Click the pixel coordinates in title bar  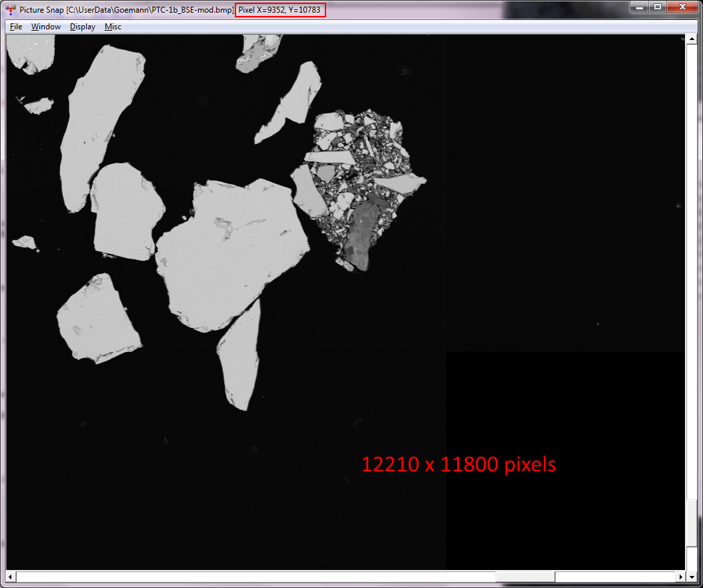(x=280, y=10)
